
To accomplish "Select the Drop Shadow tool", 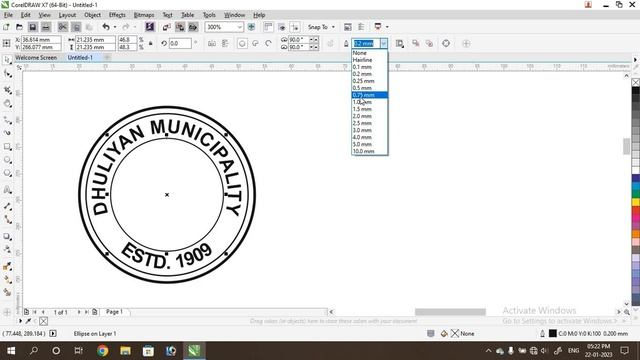I will coord(7,236).
